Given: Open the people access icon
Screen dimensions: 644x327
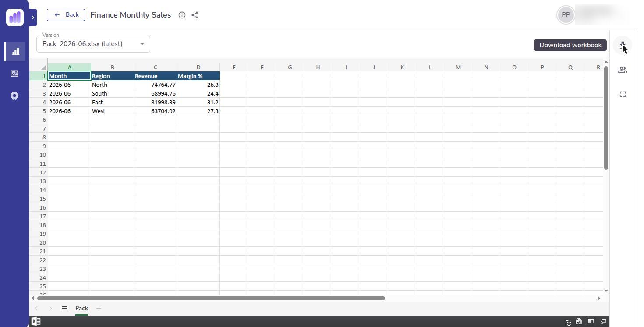Looking at the screenshot, I should click(x=623, y=70).
